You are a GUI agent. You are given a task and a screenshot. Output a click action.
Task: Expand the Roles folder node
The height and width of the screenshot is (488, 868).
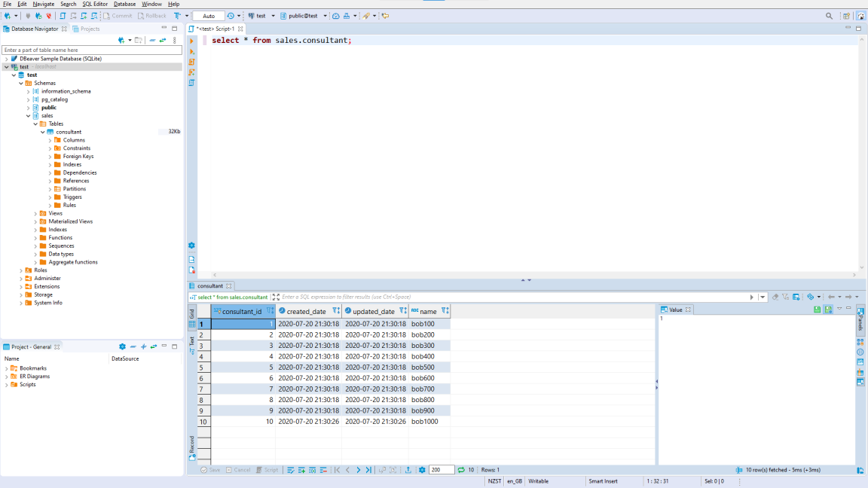[x=21, y=270]
